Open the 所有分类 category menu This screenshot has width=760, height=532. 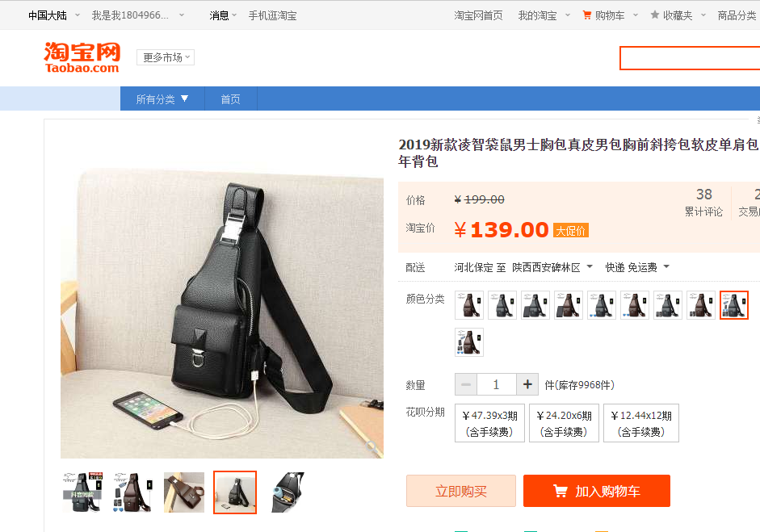pos(162,98)
